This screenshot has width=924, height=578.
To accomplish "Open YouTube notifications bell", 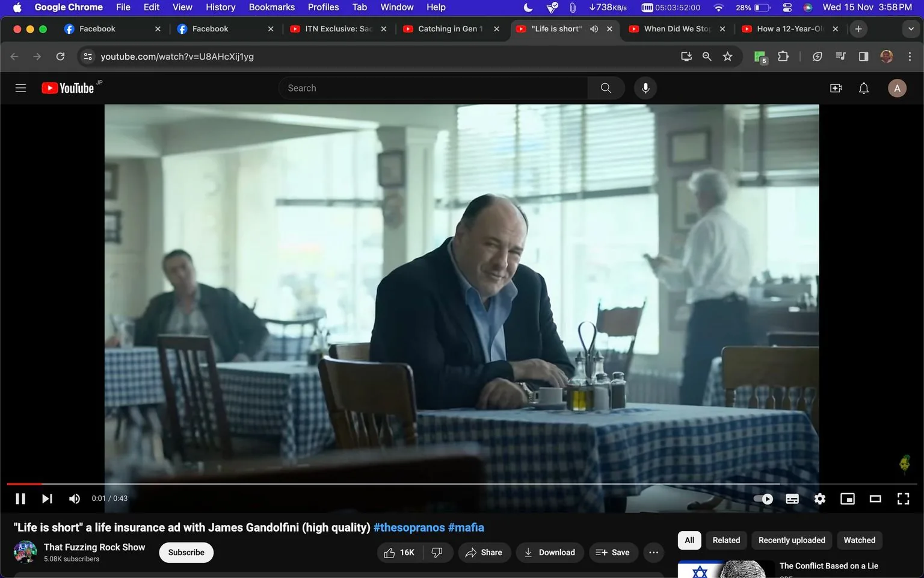I will (863, 87).
